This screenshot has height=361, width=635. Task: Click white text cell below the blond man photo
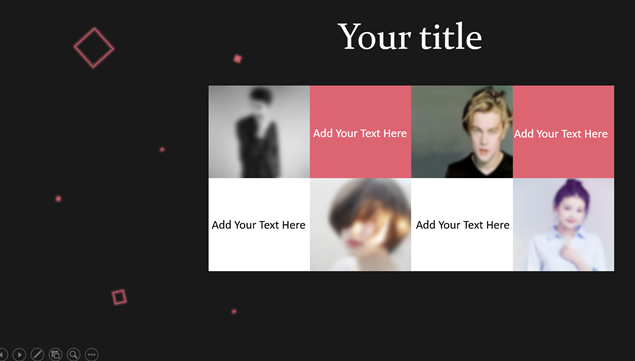point(462,224)
